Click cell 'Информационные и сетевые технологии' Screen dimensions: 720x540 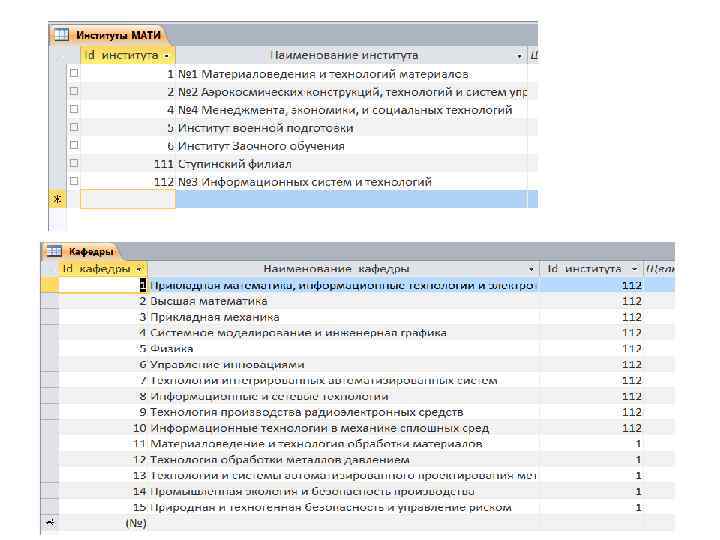pyautogui.click(x=343, y=396)
